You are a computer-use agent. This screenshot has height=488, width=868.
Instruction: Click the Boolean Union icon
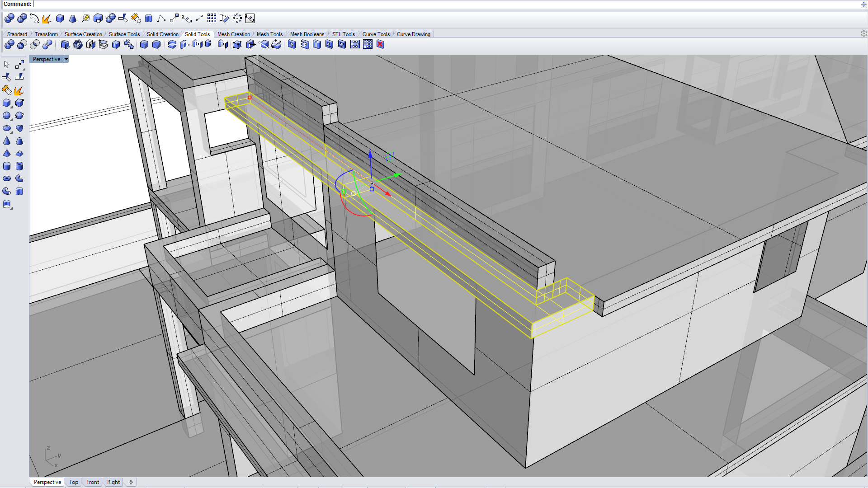click(x=9, y=44)
